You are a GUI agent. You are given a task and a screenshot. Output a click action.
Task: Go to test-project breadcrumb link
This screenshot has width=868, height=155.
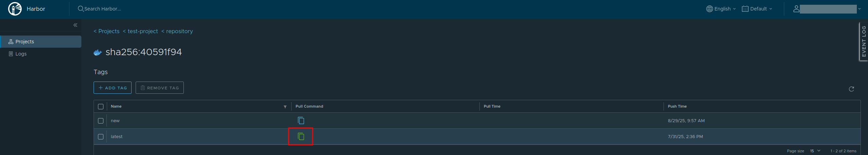coord(142,31)
